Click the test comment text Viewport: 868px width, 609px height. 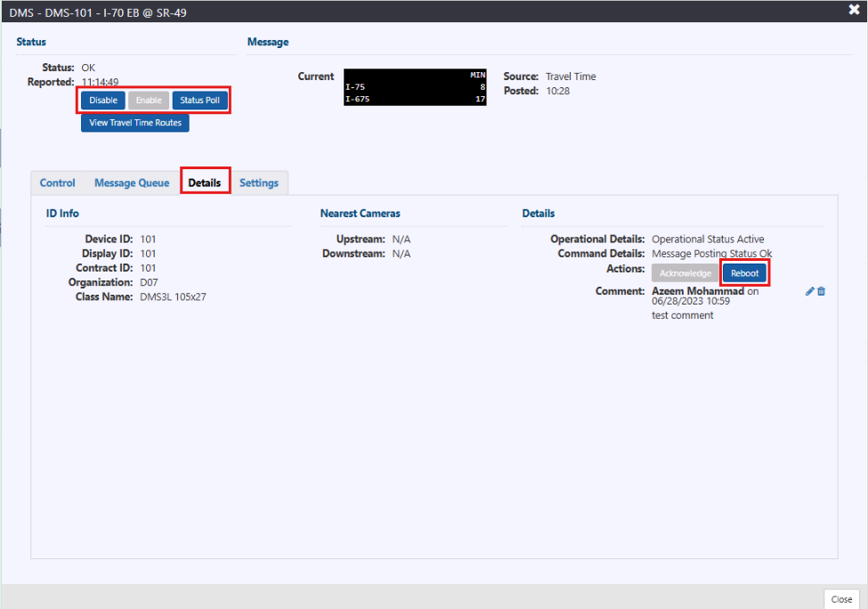click(x=682, y=315)
